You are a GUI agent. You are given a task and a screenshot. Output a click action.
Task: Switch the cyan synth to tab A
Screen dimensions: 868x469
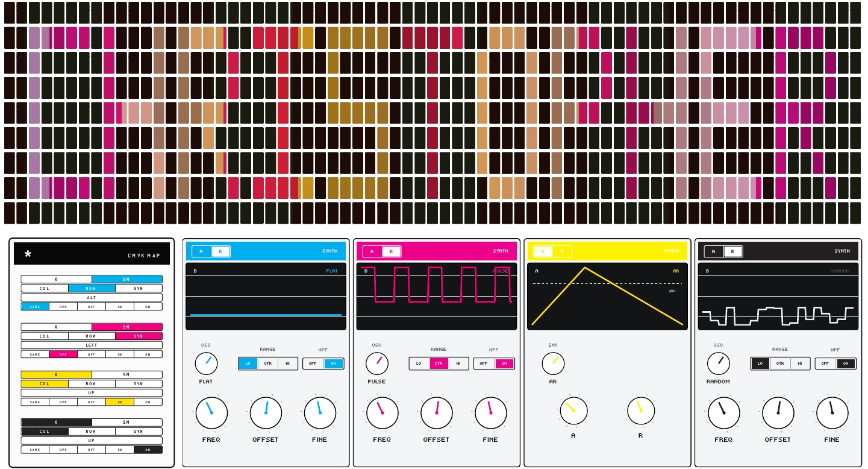pyautogui.click(x=202, y=251)
